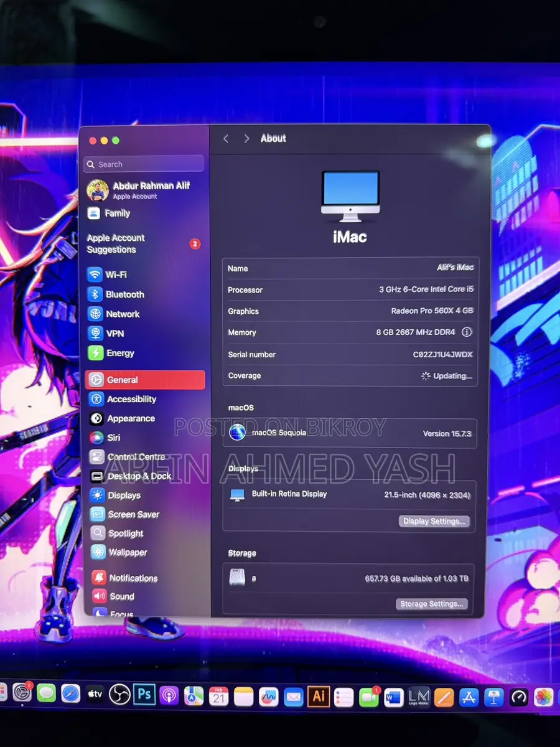Open Keynote from the Dock
The image size is (560, 747).
494,697
